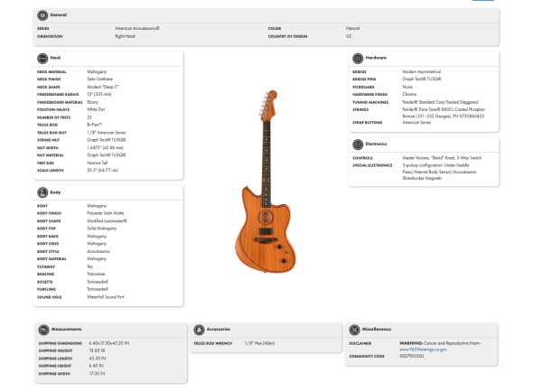Click the Natural color value
533x392 pixels.
coord(352,28)
